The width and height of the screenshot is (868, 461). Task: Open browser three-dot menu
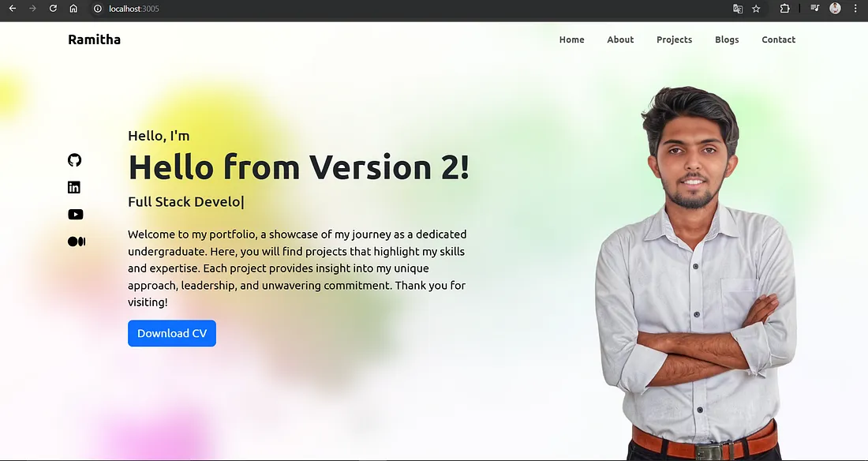pyautogui.click(x=855, y=9)
